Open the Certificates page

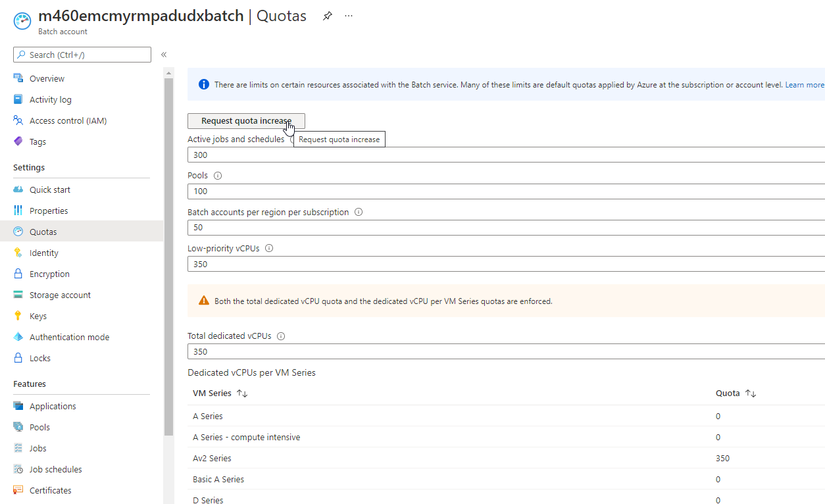50,490
